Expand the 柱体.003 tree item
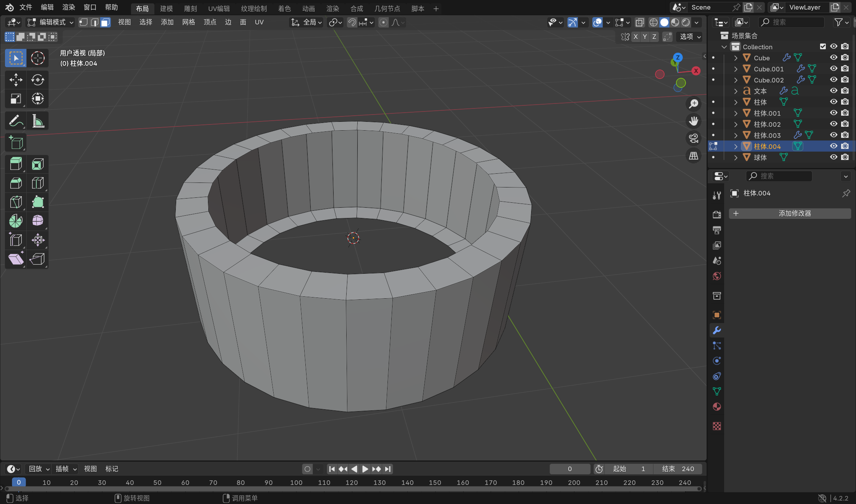Viewport: 856px width, 504px height. click(736, 135)
